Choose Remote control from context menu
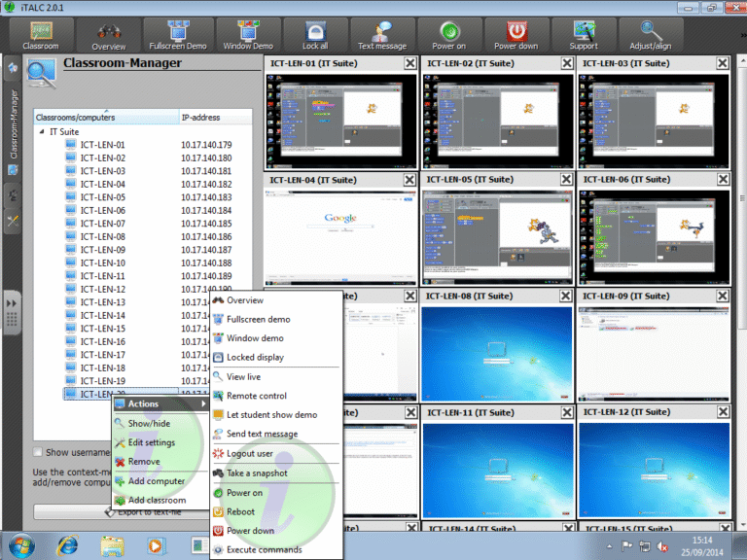Image resolution: width=747 pixels, height=560 pixels. click(x=256, y=396)
